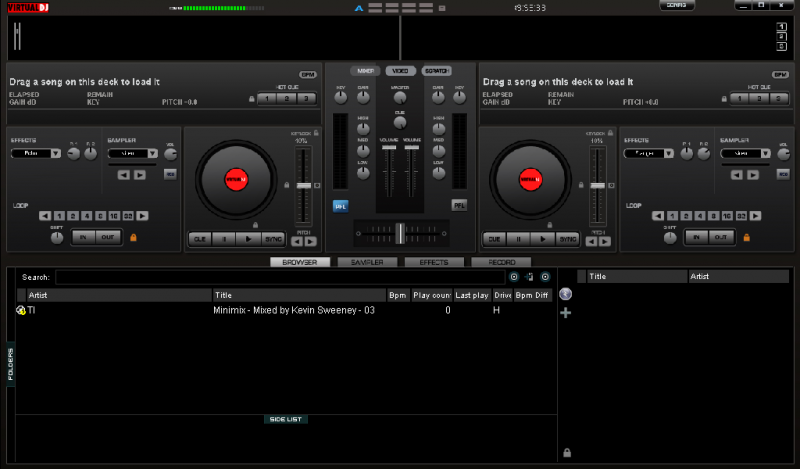Screen dimensions: 800x469
Task: Click the right deck SYNC button
Action: (568, 239)
